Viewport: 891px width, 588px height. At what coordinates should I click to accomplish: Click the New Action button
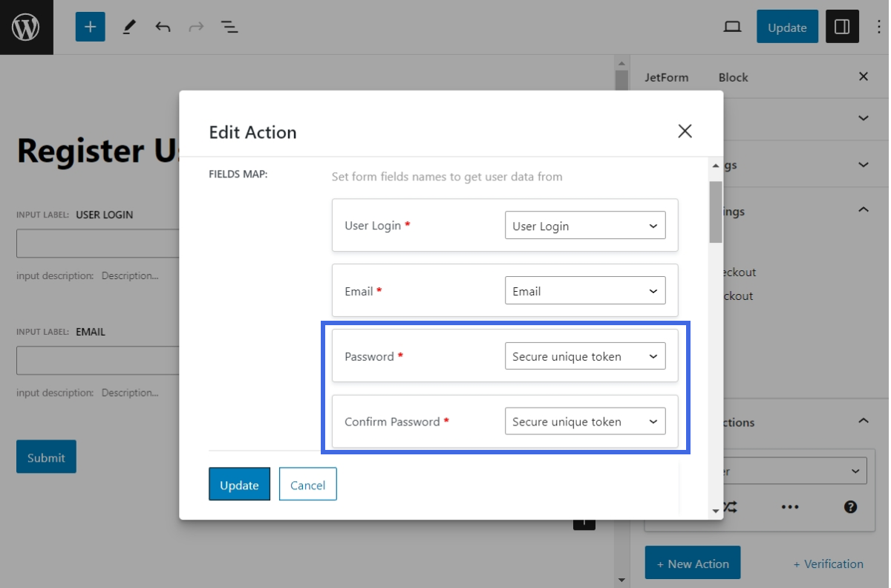[692, 563]
